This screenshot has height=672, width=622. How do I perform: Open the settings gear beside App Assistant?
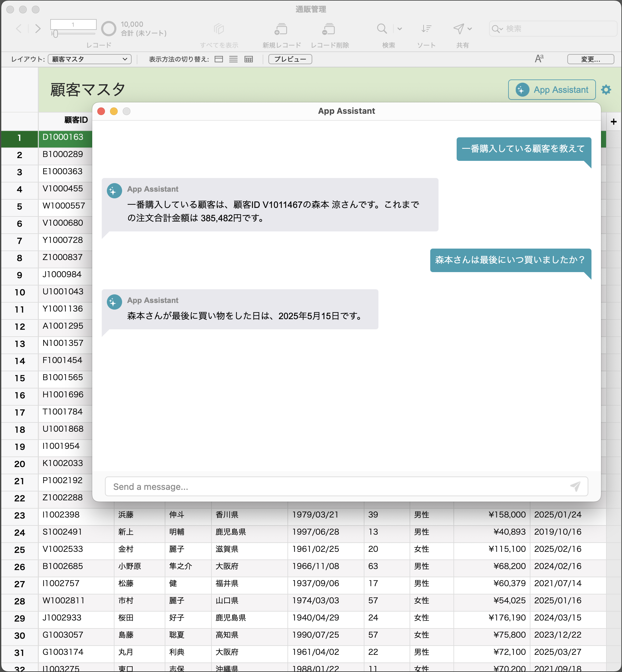click(606, 90)
